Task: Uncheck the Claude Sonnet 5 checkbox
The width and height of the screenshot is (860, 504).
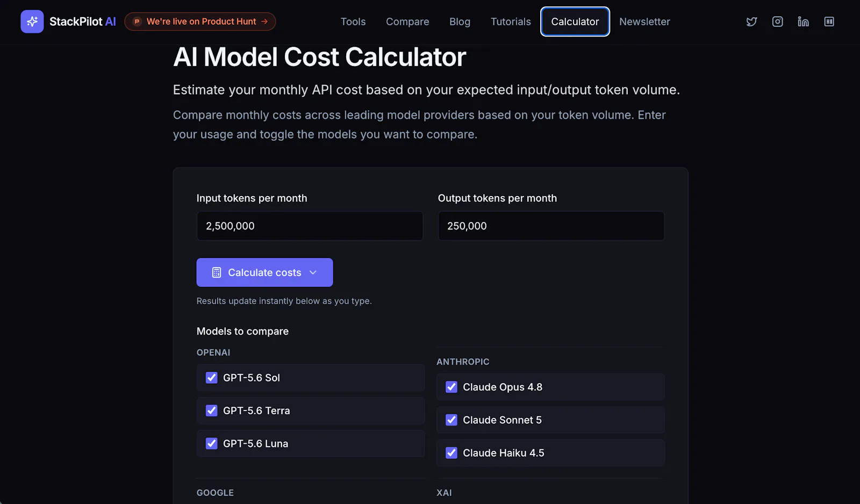Action: point(451,420)
